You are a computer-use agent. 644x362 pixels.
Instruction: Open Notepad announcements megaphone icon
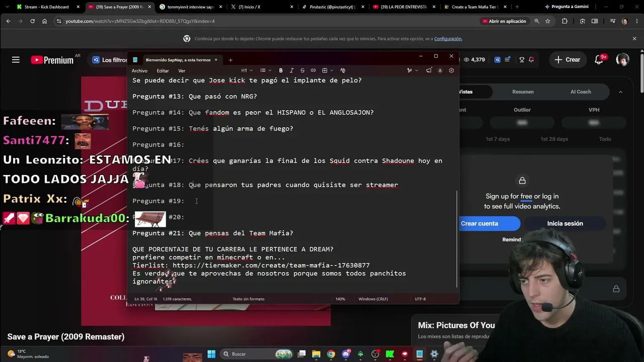click(x=429, y=70)
